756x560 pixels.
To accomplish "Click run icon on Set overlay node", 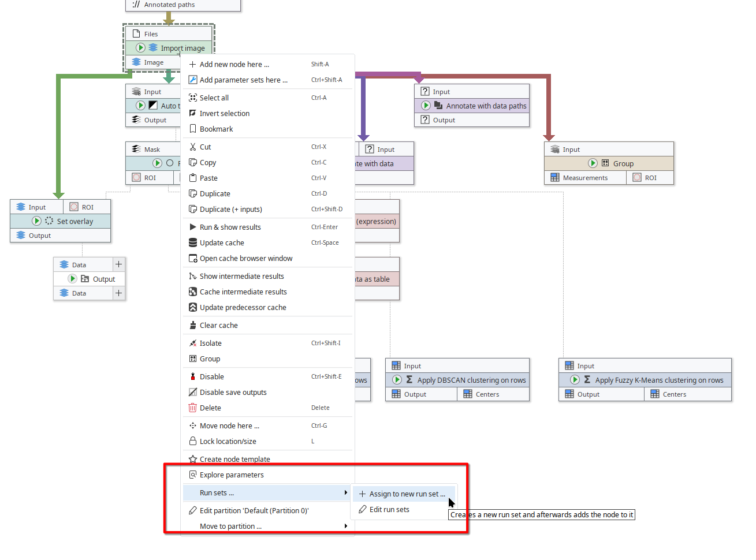I will [36, 221].
